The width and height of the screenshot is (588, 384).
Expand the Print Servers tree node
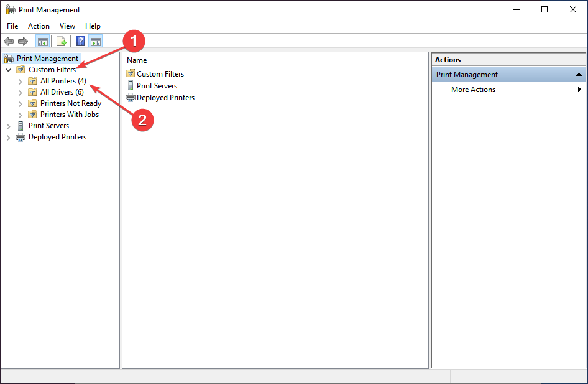pos(8,126)
